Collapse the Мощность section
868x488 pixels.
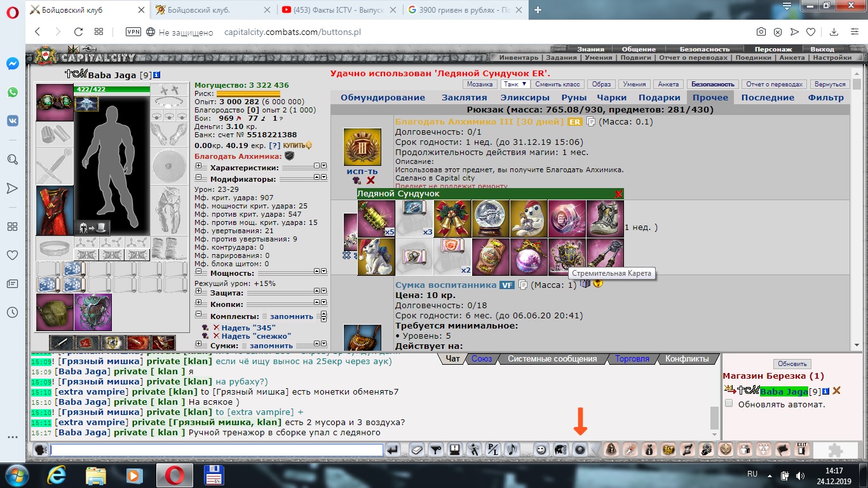point(198,273)
